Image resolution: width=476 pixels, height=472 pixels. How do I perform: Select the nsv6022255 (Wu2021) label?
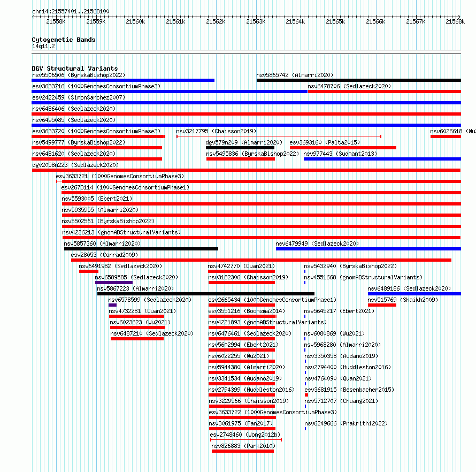pos(239,356)
